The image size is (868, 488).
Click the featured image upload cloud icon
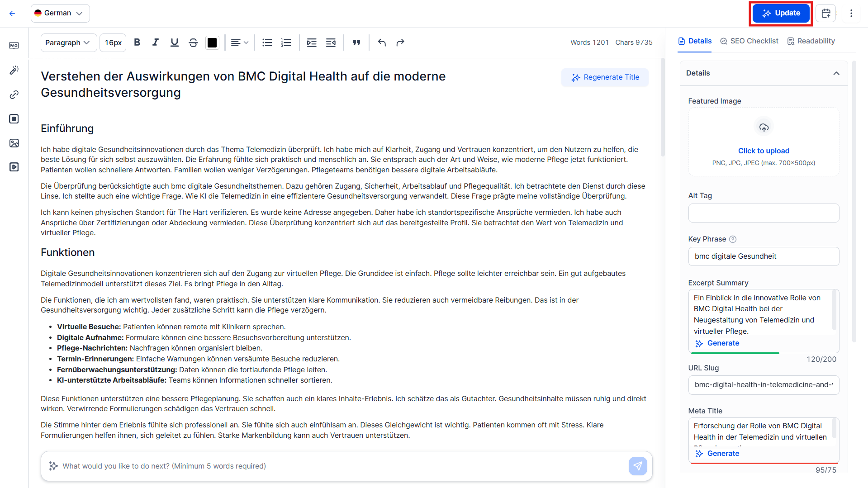(764, 128)
